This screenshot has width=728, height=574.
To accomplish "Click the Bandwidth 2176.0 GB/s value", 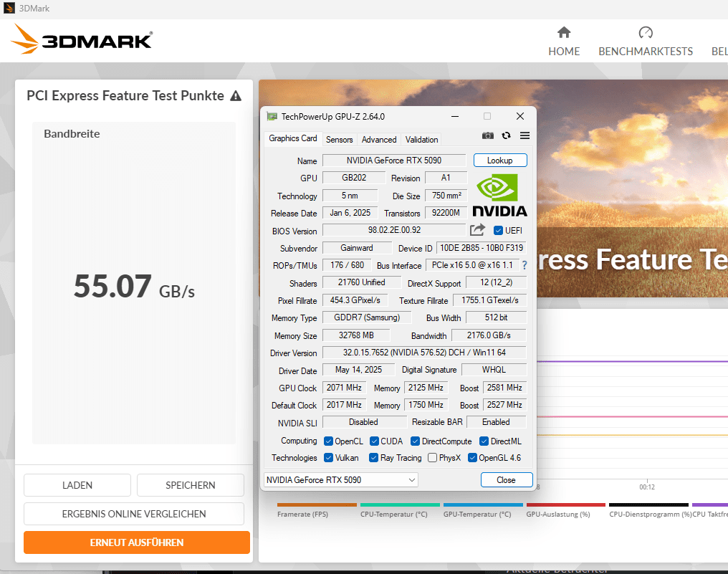I will 489,335.
